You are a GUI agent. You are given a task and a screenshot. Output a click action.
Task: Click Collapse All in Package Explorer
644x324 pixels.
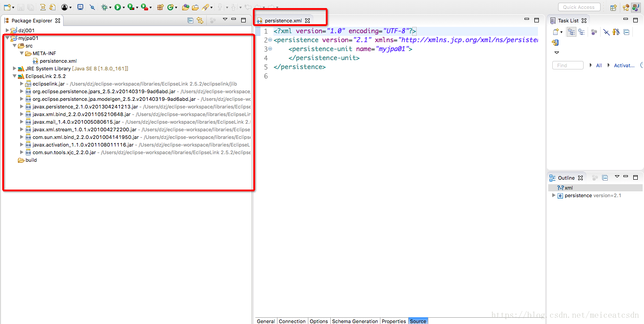(x=190, y=20)
